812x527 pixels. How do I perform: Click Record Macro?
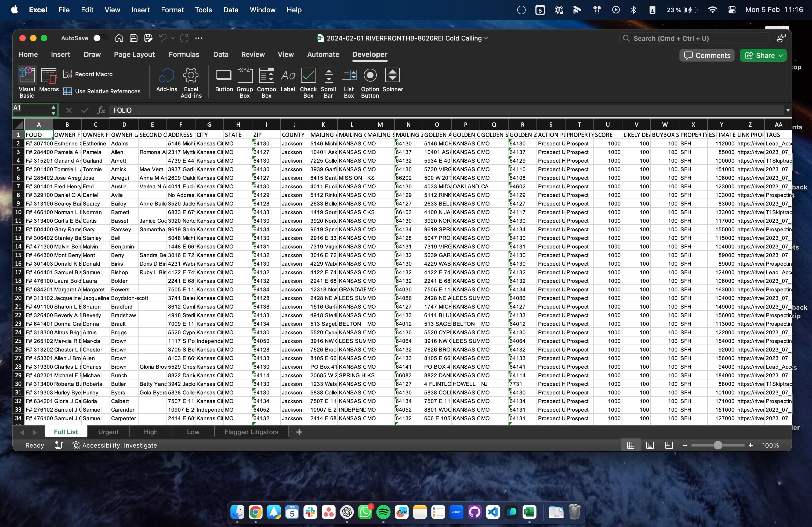[88, 74]
